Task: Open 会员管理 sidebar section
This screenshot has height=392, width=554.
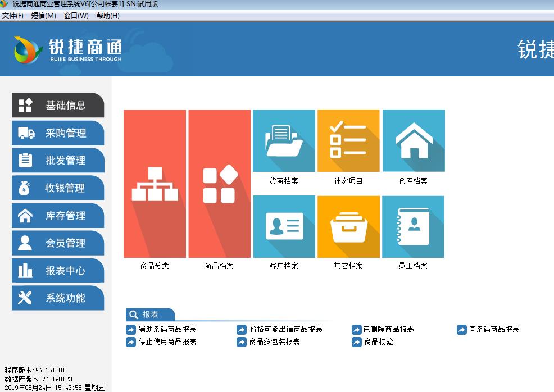Action: (58, 243)
